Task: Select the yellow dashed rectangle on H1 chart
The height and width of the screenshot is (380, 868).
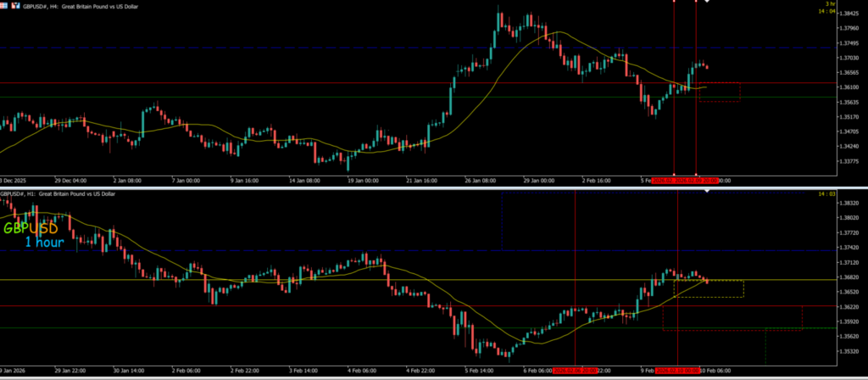Action: tap(709, 288)
